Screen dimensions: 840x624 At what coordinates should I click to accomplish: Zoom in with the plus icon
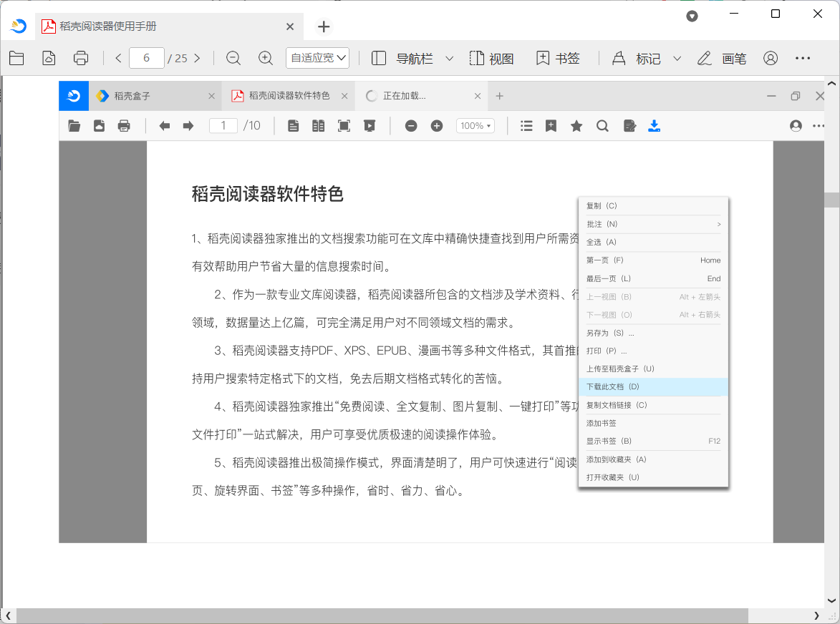(437, 125)
